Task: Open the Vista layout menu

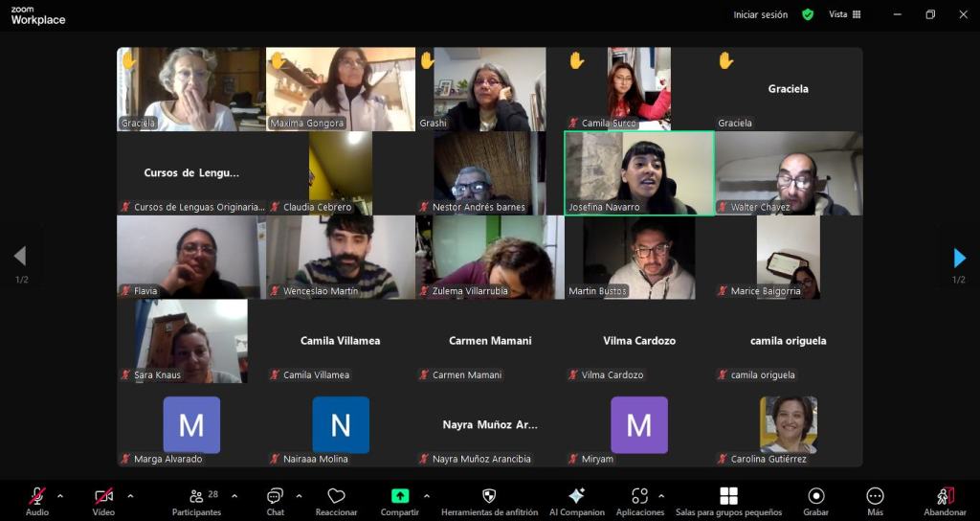Action: pos(844,14)
